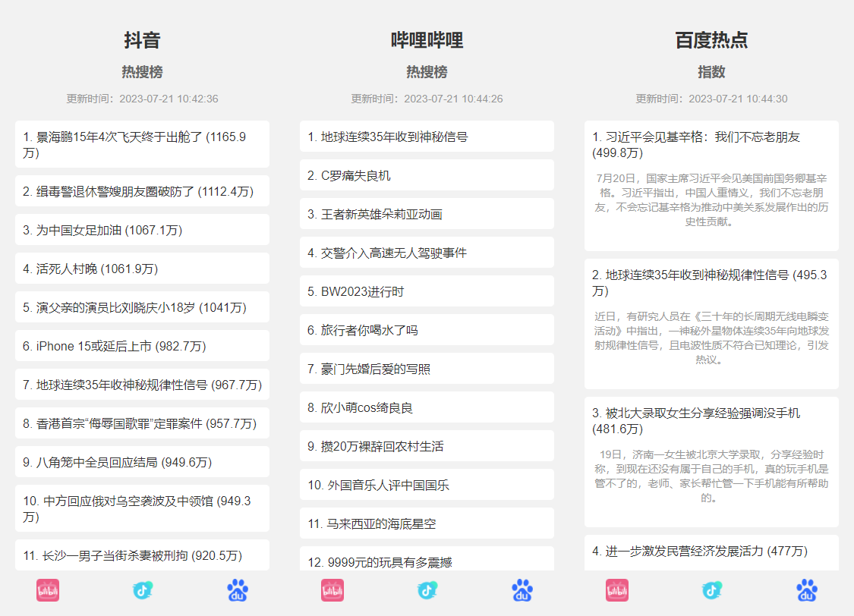Image resolution: width=854 pixels, height=616 pixels.
Task: Tap the Baidu paw icon under the 百度热点 panel
Action: 807,590
